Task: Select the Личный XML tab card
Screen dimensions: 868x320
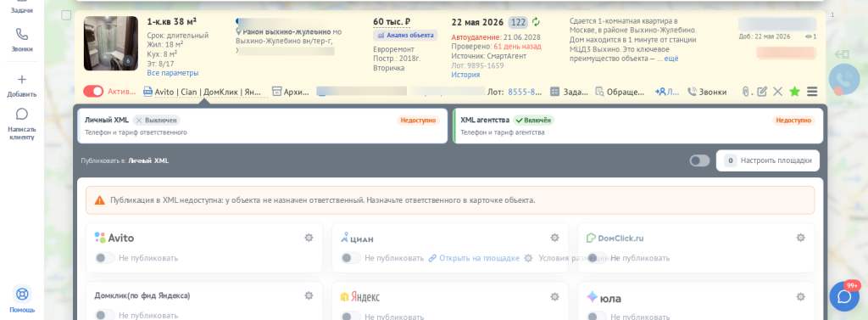Action: (x=263, y=126)
